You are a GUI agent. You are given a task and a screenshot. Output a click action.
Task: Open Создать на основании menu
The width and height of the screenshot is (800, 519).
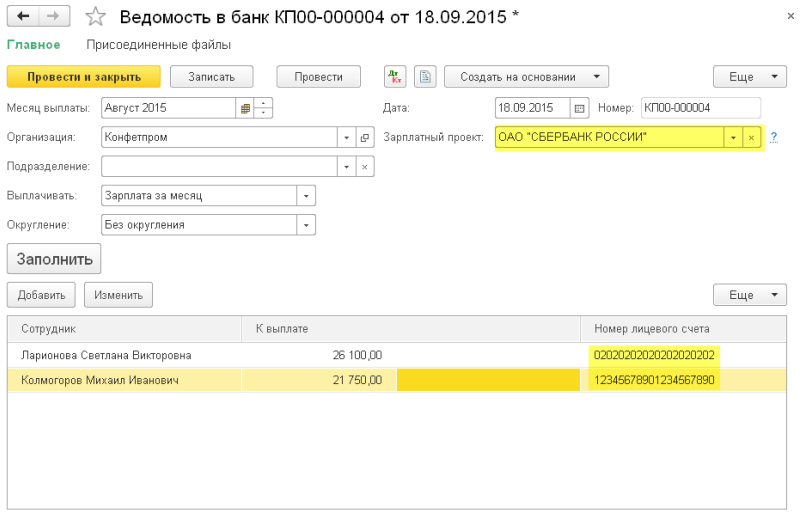click(x=527, y=77)
